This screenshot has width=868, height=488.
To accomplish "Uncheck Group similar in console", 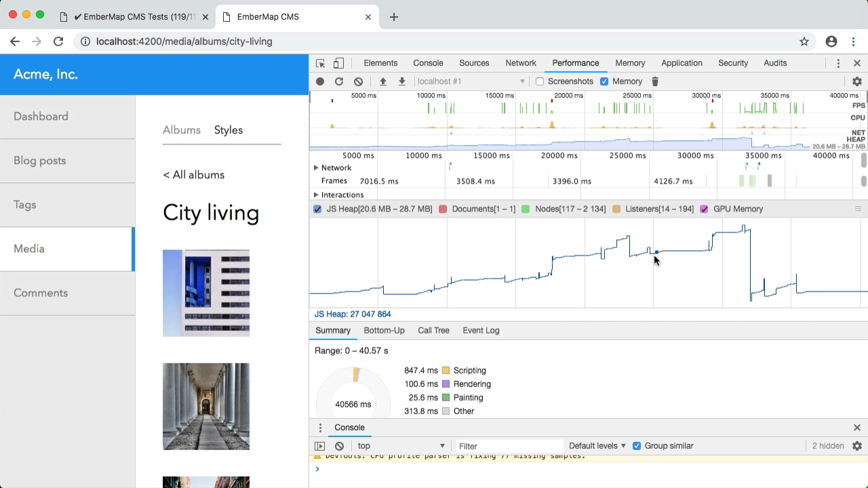I will [637, 446].
